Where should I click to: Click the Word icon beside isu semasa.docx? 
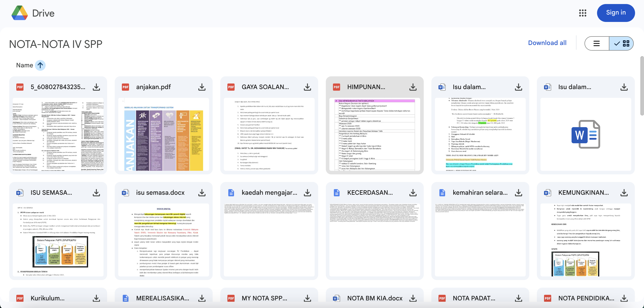[x=125, y=193]
